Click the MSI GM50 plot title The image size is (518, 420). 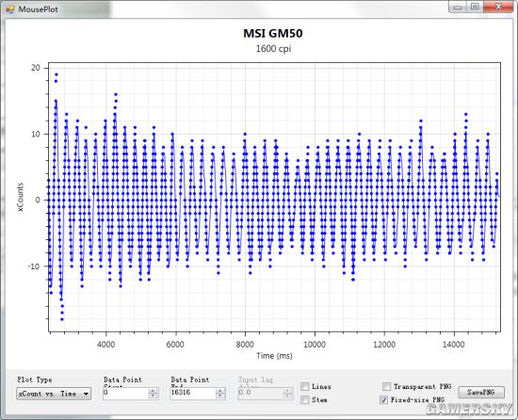(273, 33)
